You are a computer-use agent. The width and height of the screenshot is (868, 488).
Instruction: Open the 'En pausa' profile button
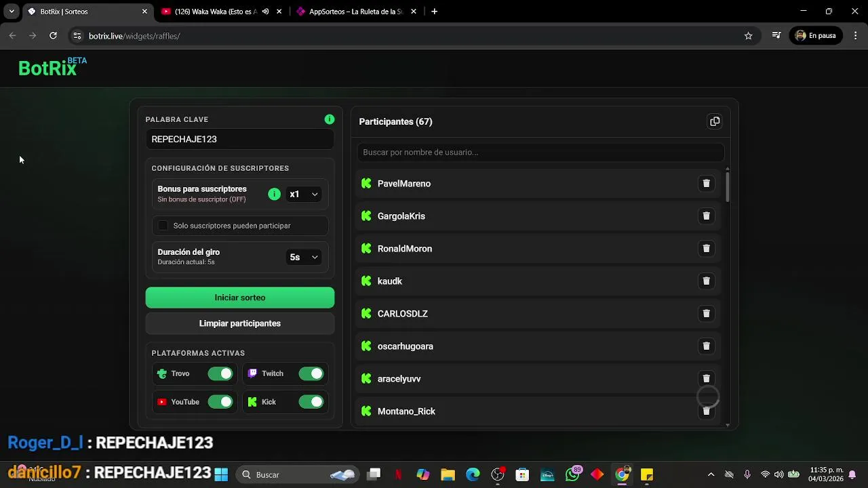[x=816, y=36]
